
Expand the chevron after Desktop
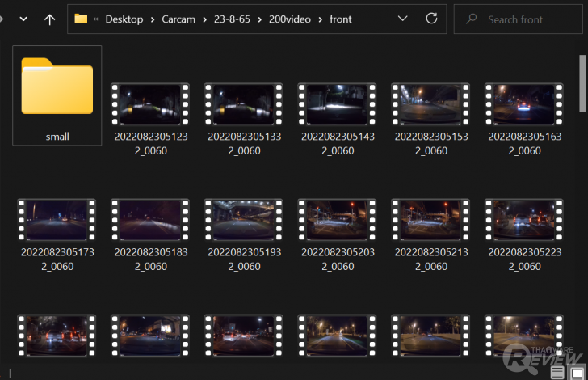pyautogui.click(x=153, y=19)
